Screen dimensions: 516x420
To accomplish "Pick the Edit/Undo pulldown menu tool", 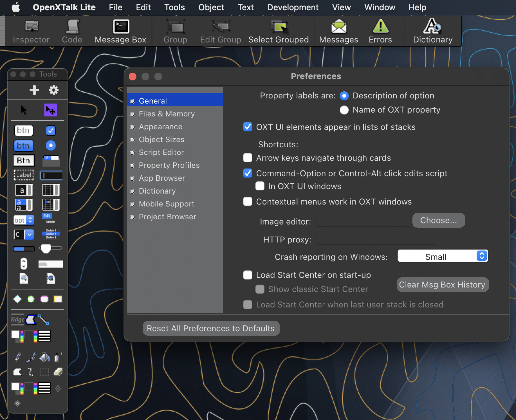I will point(51,219).
